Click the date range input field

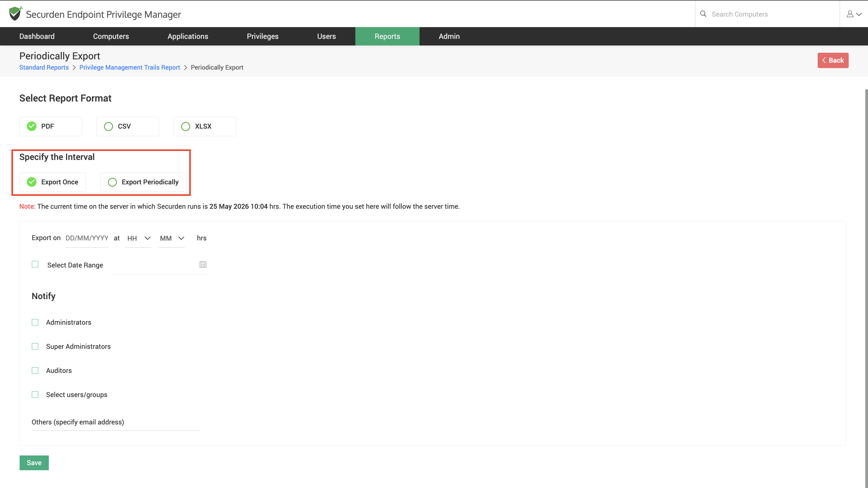(x=161, y=265)
